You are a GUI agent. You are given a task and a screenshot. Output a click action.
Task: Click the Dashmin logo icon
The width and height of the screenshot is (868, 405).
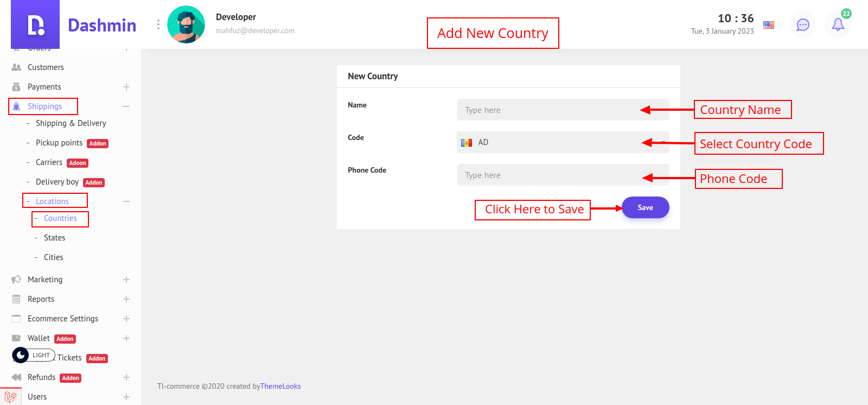pos(35,25)
